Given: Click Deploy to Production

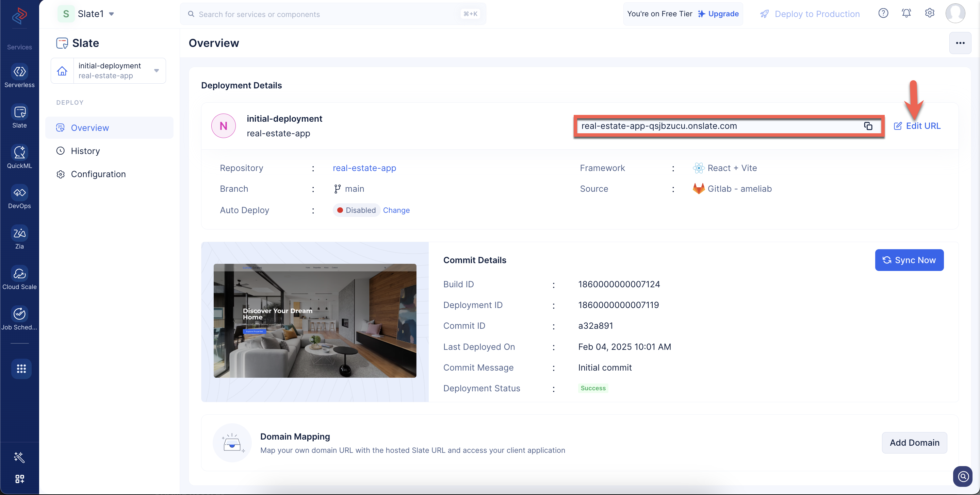Looking at the screenshot, I should (810, 14).
